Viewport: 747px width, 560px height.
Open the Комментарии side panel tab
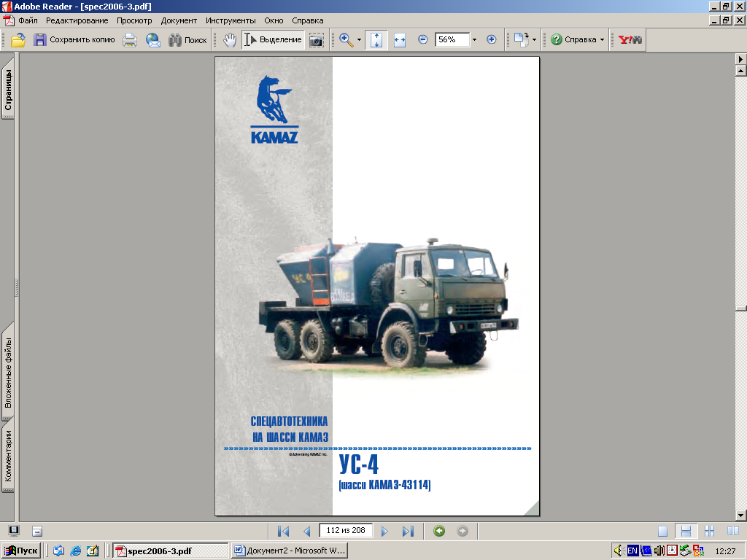pyautogui.click(x=8, y=456)
